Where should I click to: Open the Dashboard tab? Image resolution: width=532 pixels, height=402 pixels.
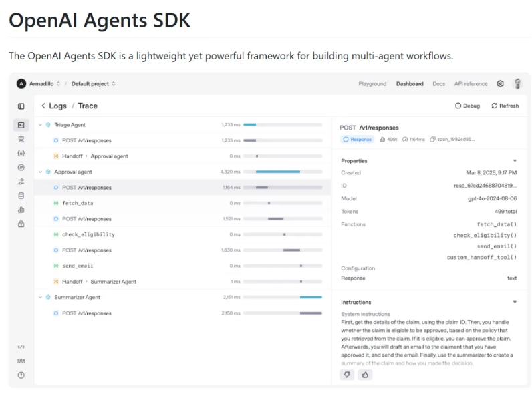pos(410,83)
